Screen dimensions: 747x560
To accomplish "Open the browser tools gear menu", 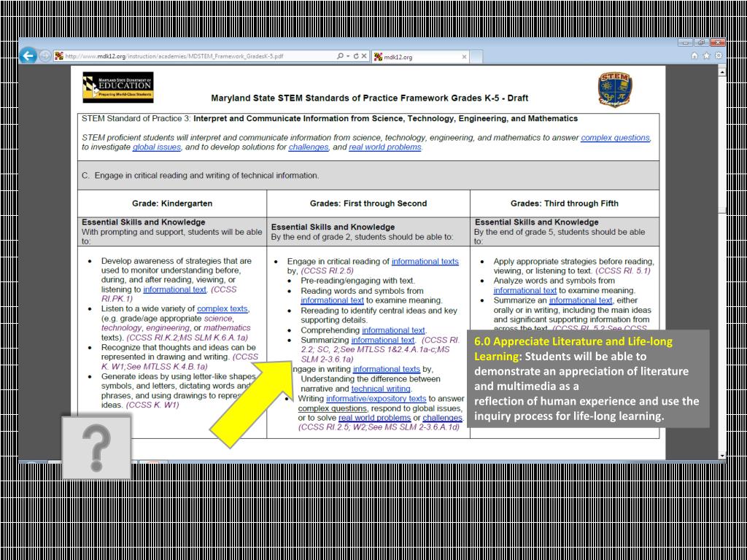I will 719,55.
